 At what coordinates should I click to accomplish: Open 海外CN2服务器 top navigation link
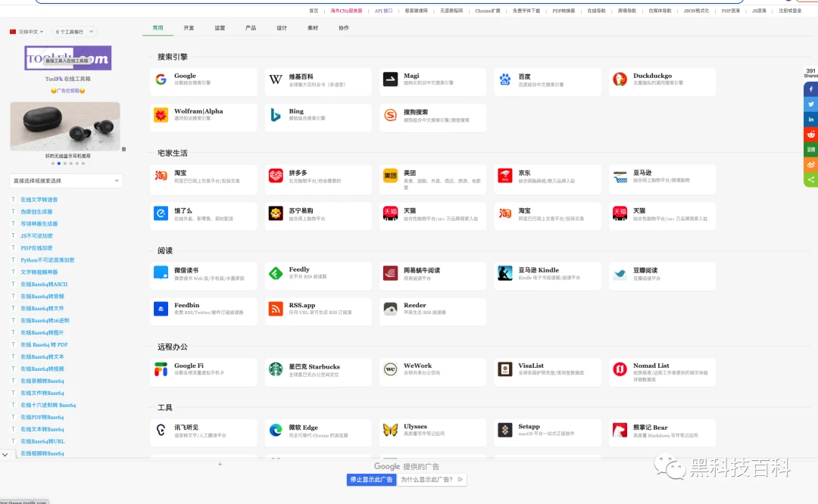(x=346, y=11)
